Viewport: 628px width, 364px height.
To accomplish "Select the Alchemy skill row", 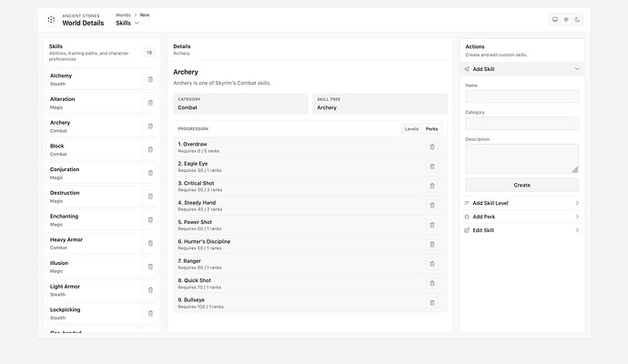I will pyautogui.click(x=94, y=79).
